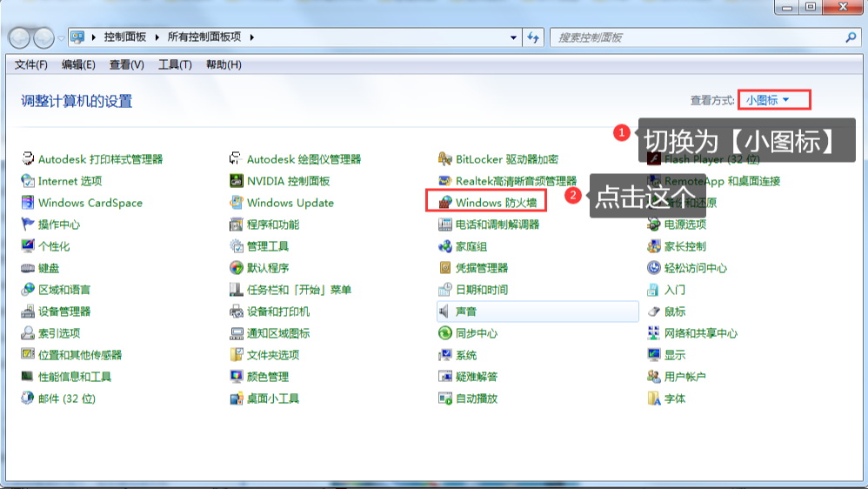
Task: Expand the 控制面板 breadcrumb arrow
Action: [x=157, y=37]
